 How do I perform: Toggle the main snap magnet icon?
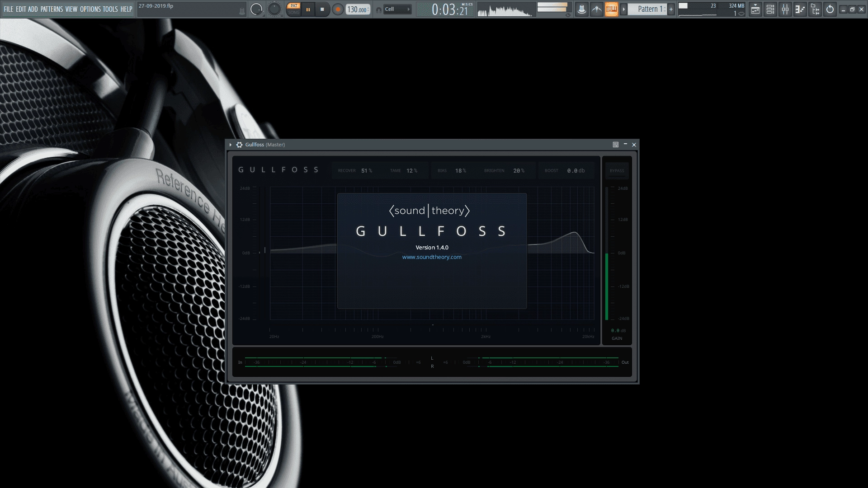(379, 9)
